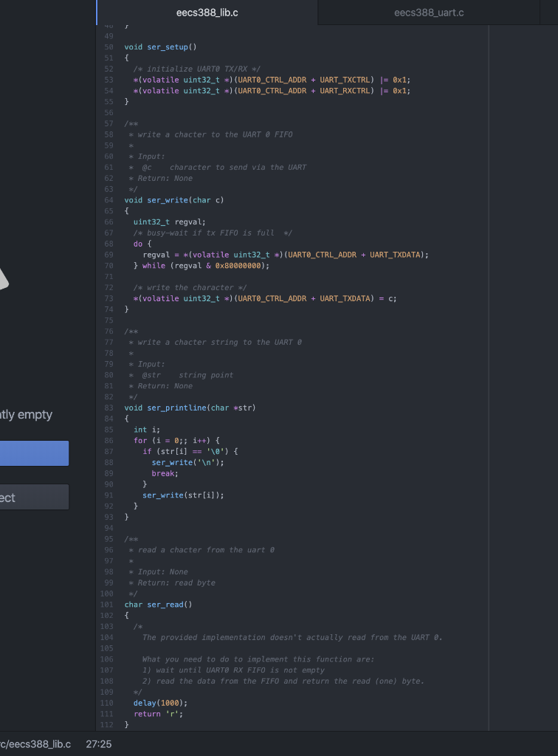Click the 'break;' statement

[165, 473]
